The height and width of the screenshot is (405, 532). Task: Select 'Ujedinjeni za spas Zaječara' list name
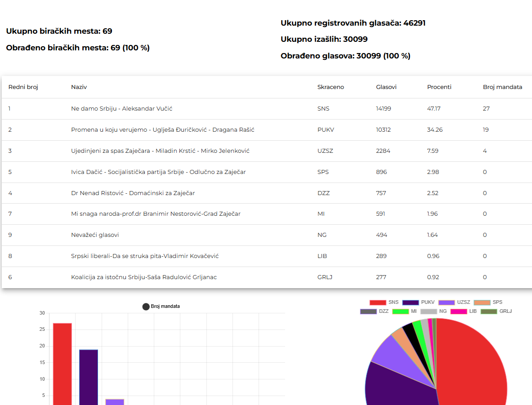click(x=160, y=151)
